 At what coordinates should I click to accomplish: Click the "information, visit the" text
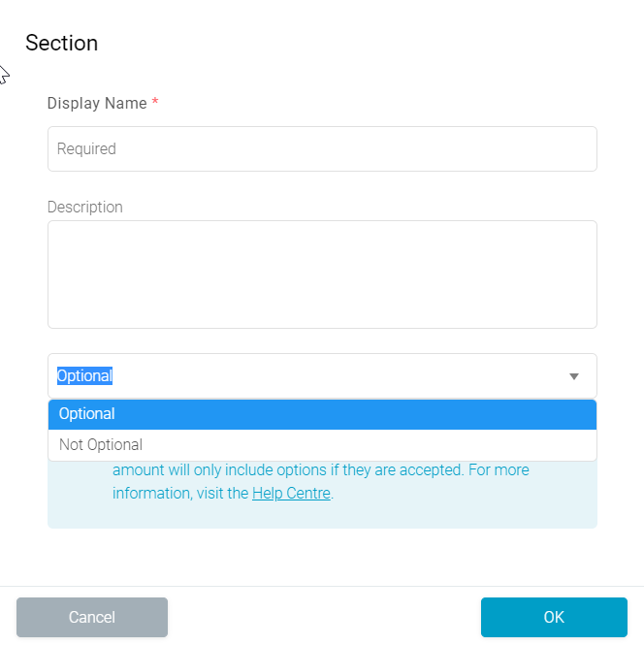(x=180, y=494)
